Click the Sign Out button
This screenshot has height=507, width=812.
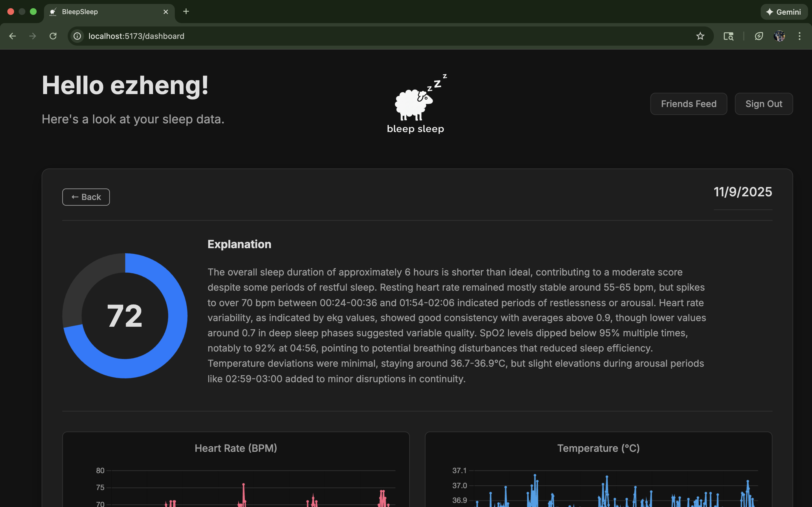[x=764, y=104]
